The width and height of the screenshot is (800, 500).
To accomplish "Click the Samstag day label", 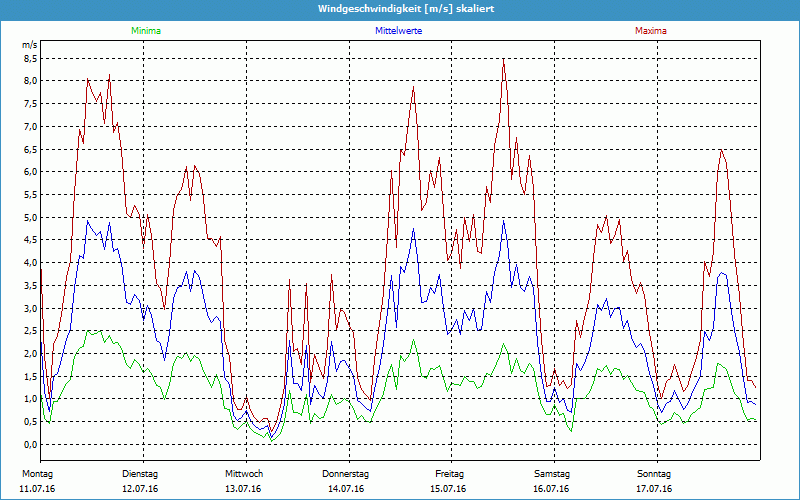I will point(552,474).
